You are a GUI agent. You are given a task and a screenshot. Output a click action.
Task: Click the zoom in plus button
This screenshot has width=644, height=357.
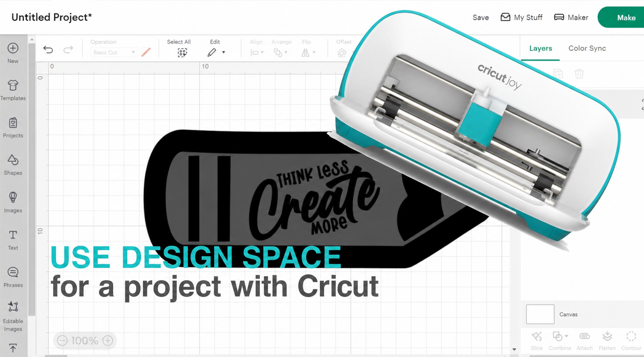pos(108,341)
